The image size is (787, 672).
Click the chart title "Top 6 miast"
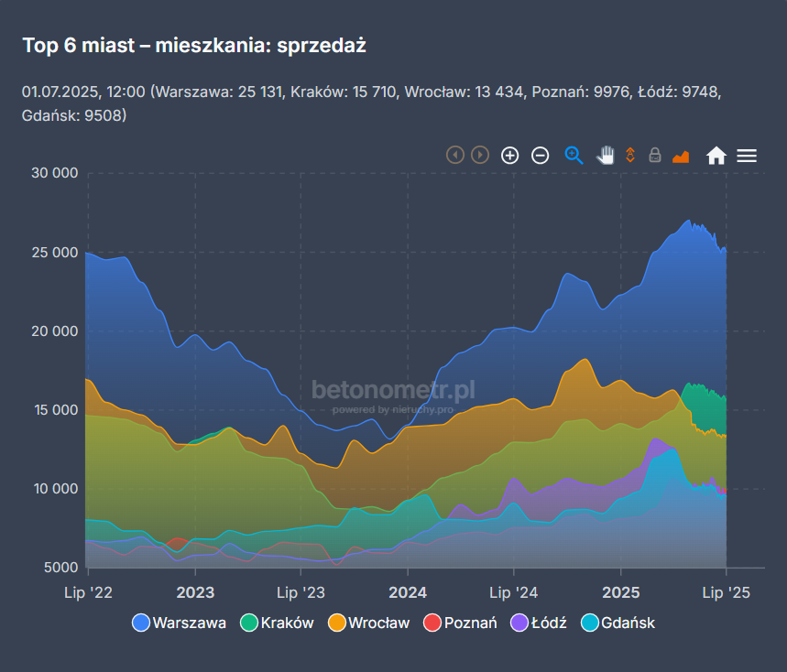[194, 46]
